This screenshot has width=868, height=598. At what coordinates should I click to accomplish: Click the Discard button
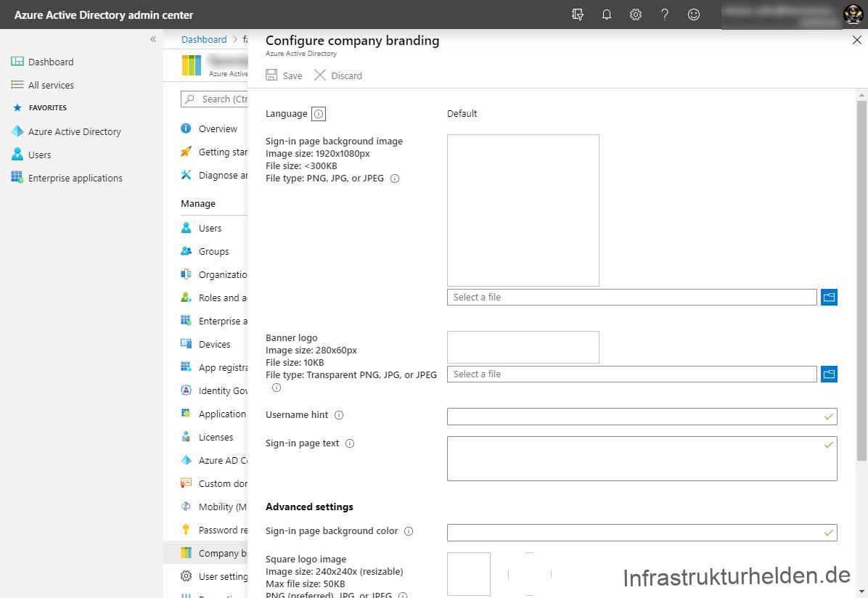click(x=338, y=75)
